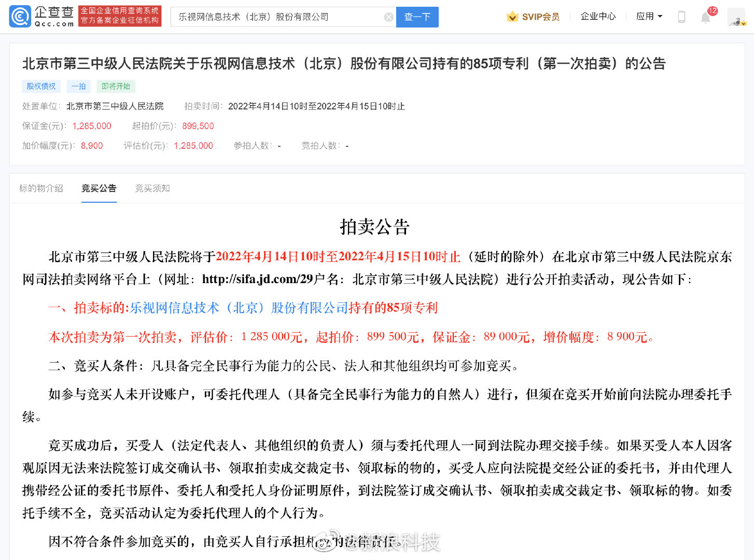Click the 股权债权 tag
The image size is (754, 560).
point(41,87)
